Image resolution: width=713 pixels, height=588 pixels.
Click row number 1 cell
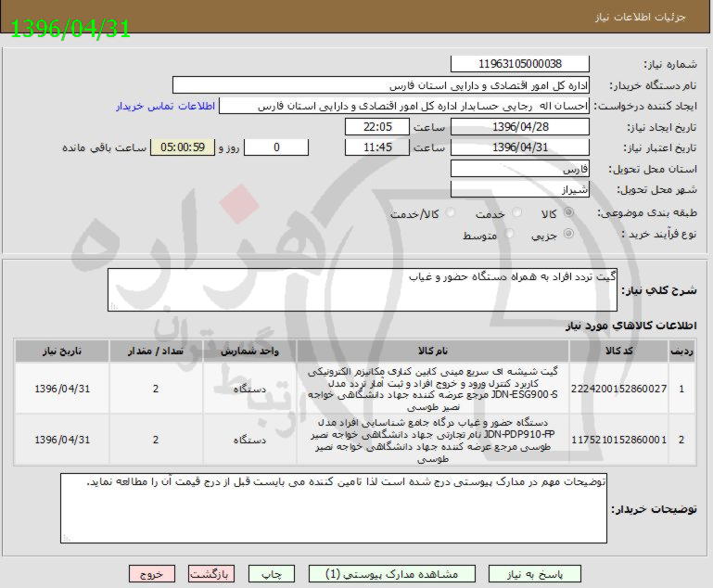pyautogui.click(x=681, y=389)
